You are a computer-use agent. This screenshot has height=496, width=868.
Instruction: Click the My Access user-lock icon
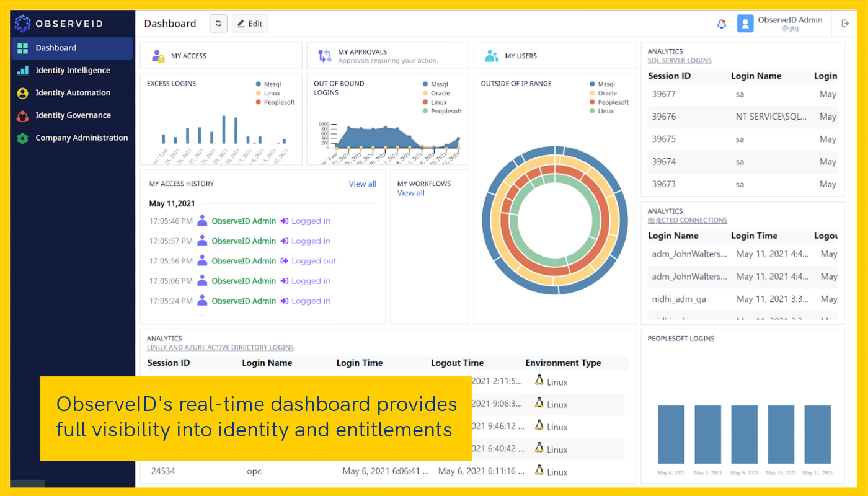[158, 56]
